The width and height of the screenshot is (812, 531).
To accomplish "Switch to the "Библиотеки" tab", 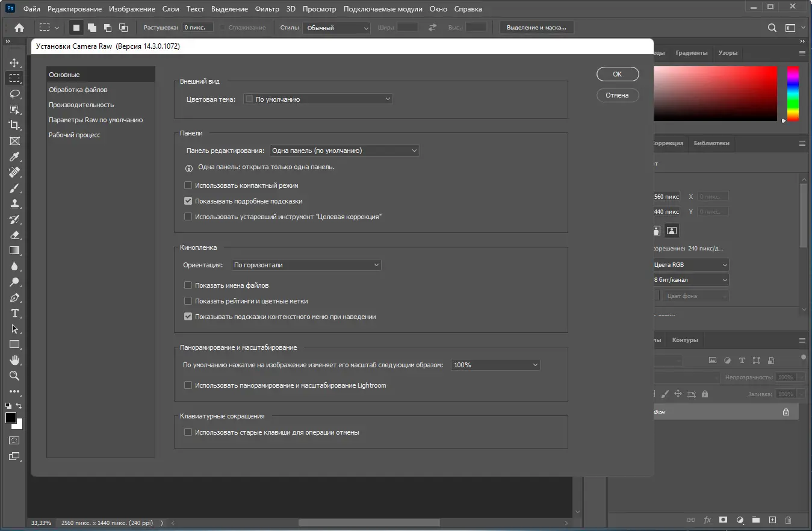I will tap(711, 143).
